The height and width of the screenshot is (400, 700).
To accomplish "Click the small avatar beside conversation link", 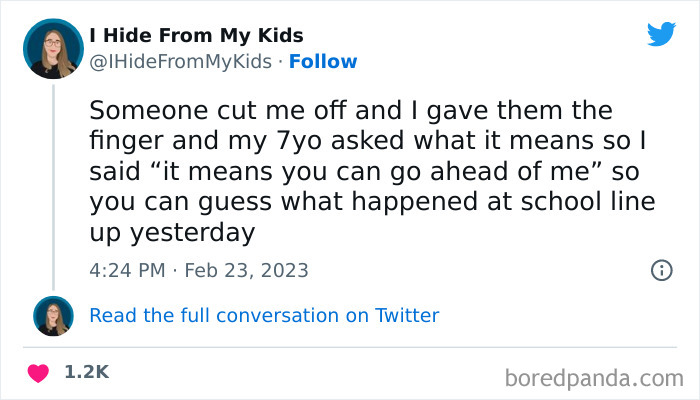I will 53,316.
